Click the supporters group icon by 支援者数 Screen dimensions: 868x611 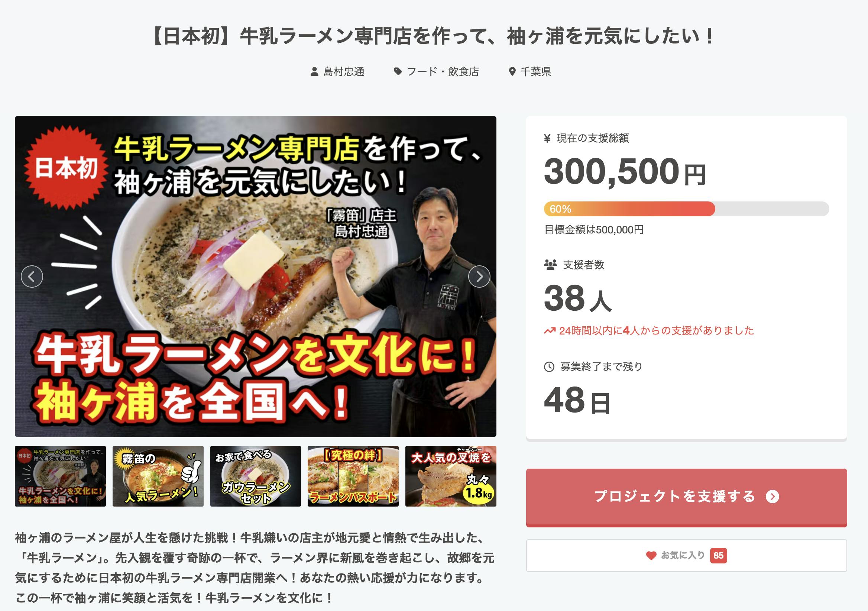click(x=550, y=265)
